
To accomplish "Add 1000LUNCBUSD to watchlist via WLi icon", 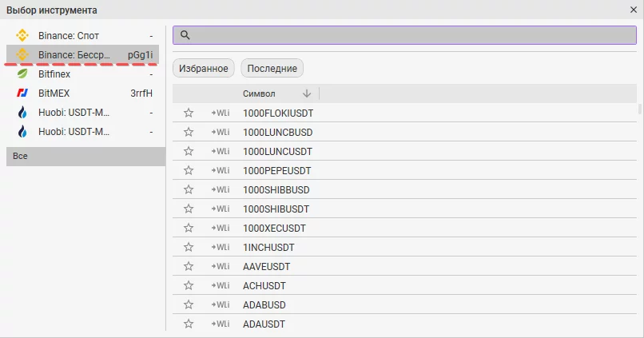I will pyautogui.click(x=221, y=132).
